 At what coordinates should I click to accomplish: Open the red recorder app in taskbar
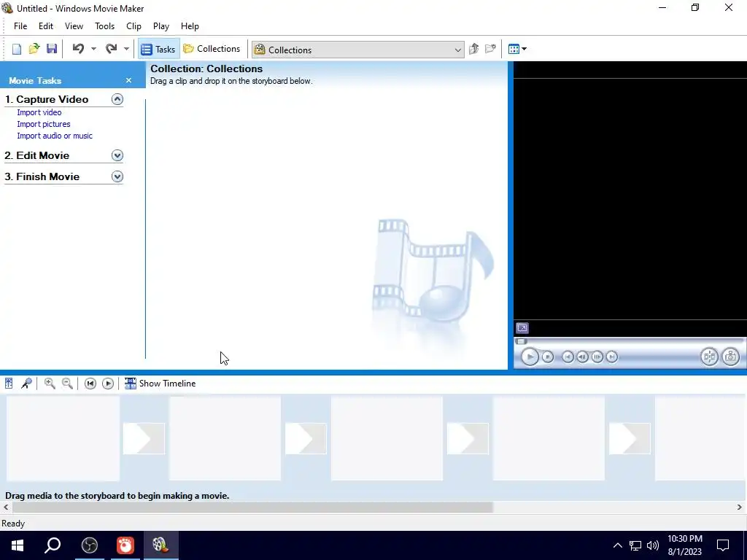(x=125, y=545)
